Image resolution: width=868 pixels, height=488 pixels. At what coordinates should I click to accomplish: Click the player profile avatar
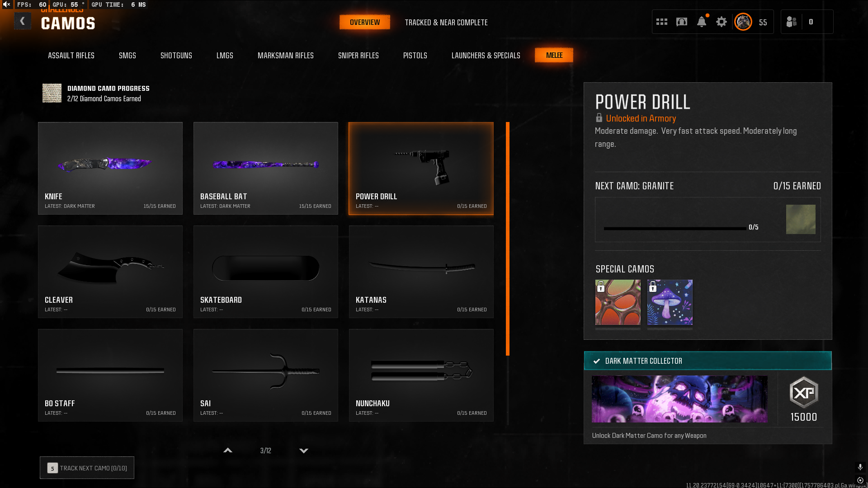[x=743, y=22]
